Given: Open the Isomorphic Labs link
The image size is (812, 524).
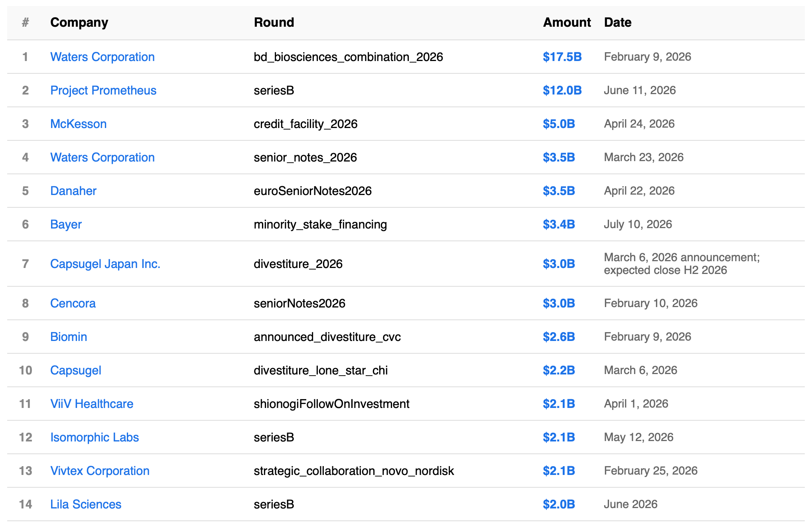Looking at the screenshot, I should tap(95, 437).
